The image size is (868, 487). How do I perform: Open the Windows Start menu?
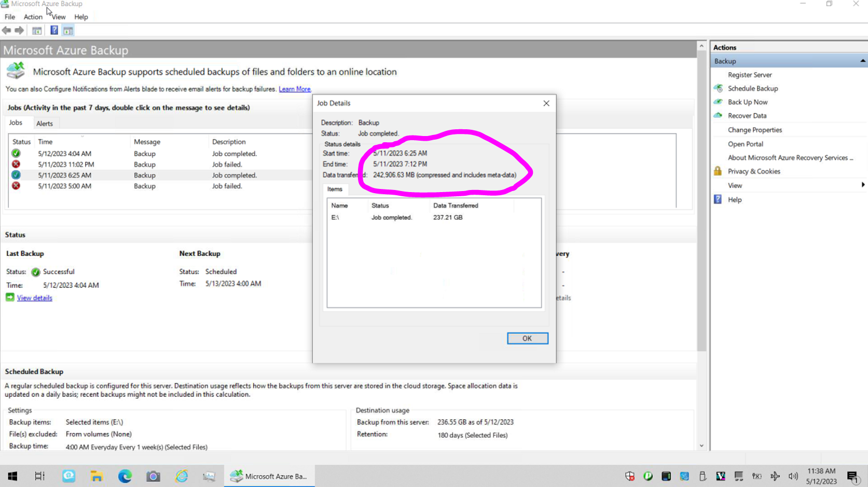click(12, 476)
